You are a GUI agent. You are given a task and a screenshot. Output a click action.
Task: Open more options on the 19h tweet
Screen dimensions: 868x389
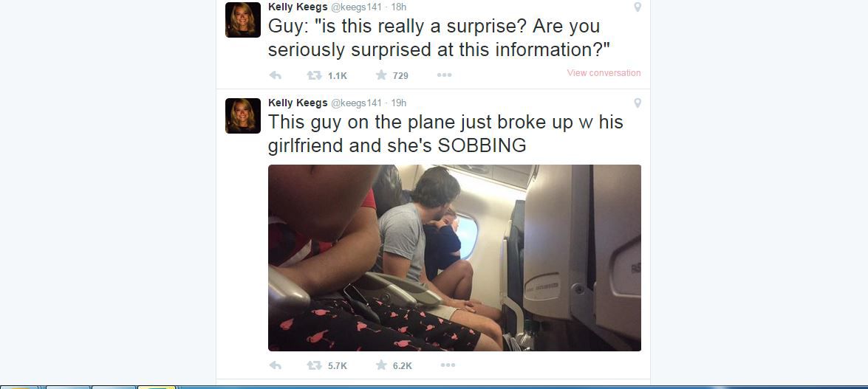coord(448,365)
